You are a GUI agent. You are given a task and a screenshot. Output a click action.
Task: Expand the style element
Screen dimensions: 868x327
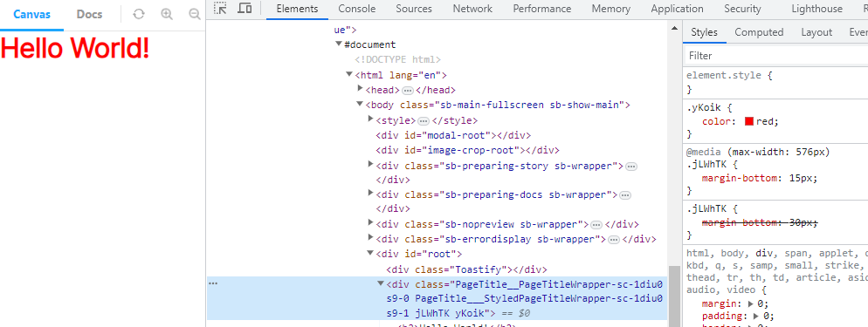pyautogui.click(x=371, y=119)
